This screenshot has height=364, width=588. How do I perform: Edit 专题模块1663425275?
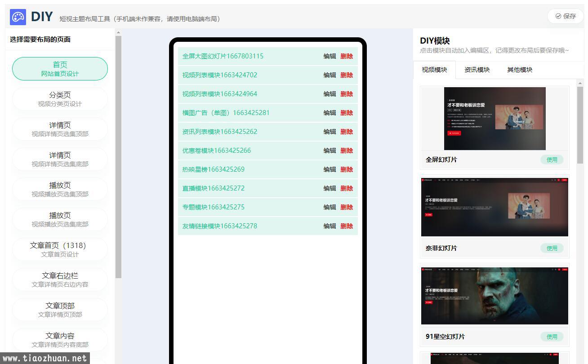330,207
